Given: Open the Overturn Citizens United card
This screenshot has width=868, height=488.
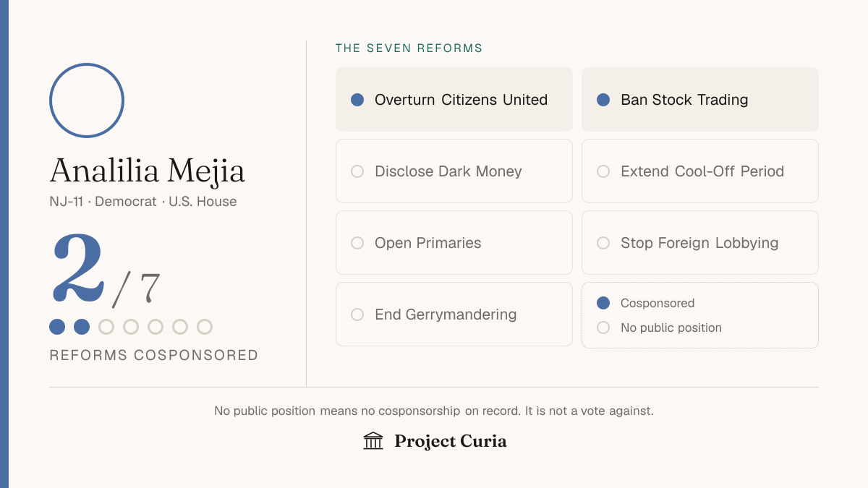Looking at the screenshot, I should point(454,100).
